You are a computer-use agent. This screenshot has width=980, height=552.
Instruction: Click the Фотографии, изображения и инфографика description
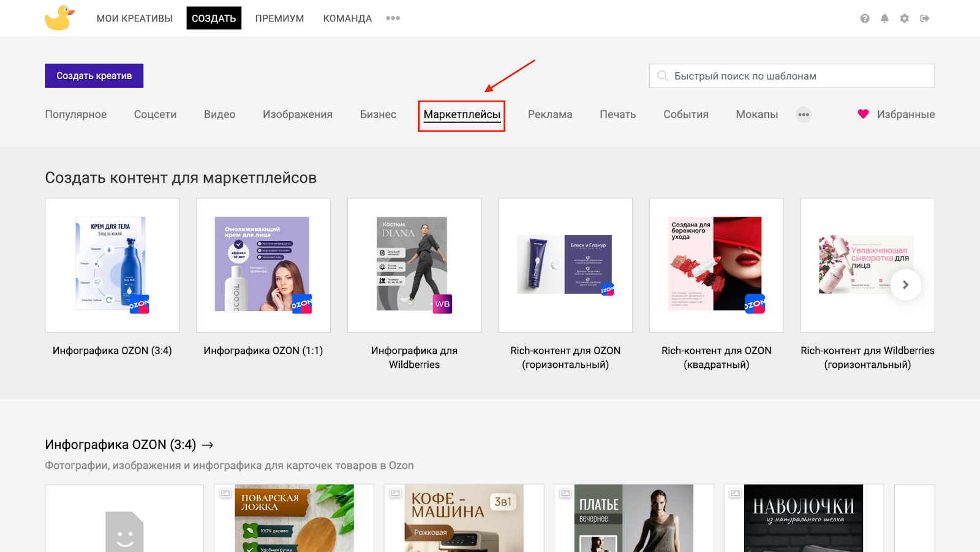click(229, 466)
